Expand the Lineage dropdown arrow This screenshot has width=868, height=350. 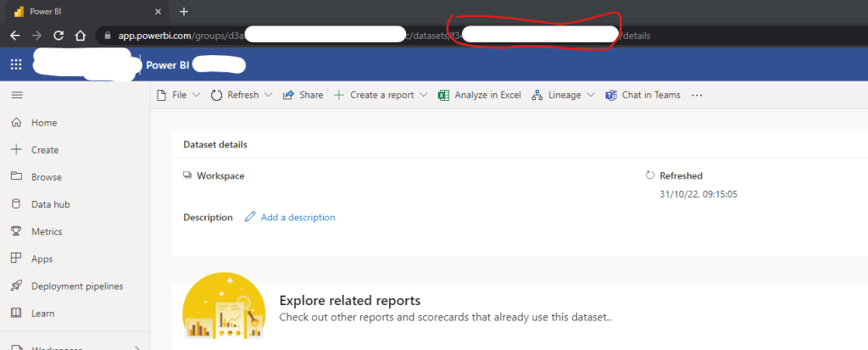pos(590,95)
